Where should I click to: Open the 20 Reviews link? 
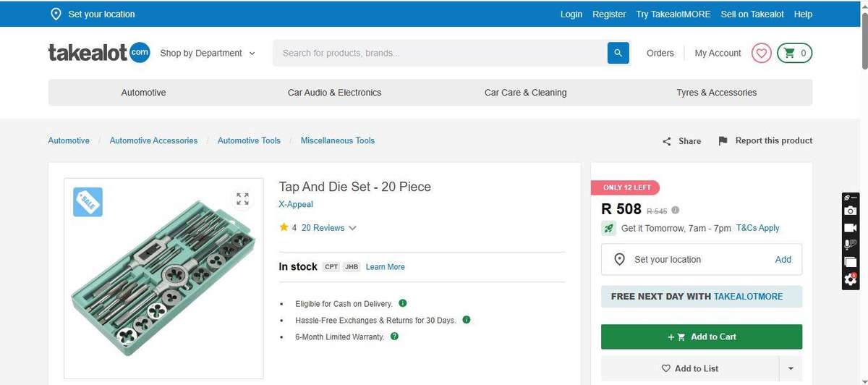click(x=323, y=228)
